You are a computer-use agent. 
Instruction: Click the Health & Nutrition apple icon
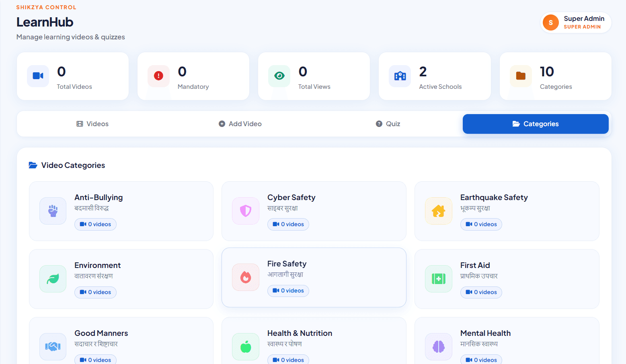click(246, 346)
